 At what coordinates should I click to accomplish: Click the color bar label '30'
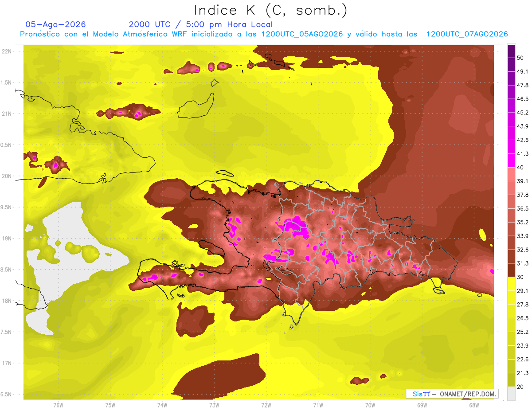pyautogui.click(x=521, y=277)
